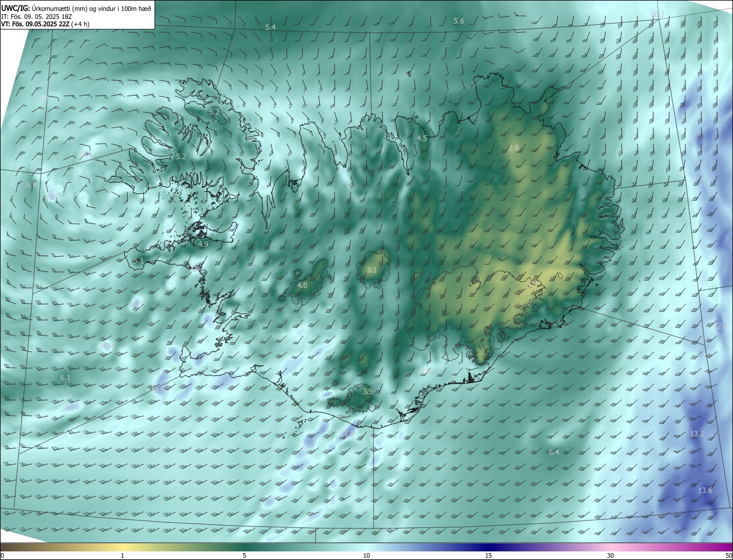This screenshot has width=733, height=560.
Task: Click the 6.1 value label on the map
Action: click(x=65, y=378)
